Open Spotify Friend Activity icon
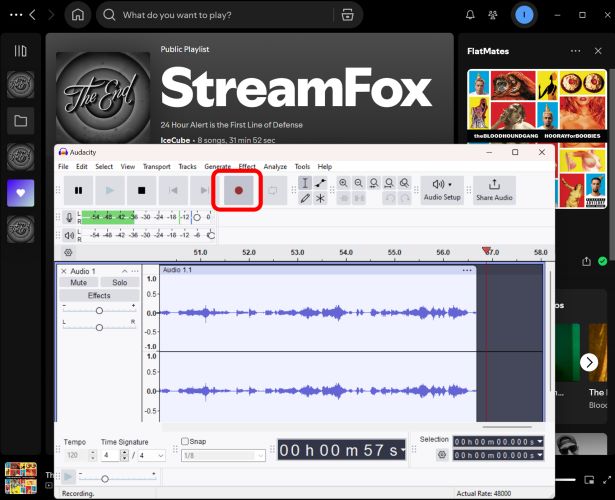615x500 pixels. 493,15
